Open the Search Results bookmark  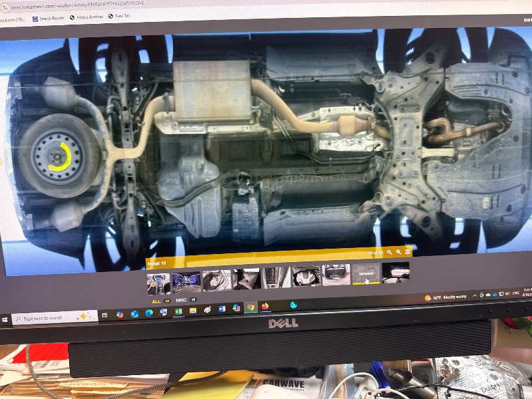pos(48,19)
